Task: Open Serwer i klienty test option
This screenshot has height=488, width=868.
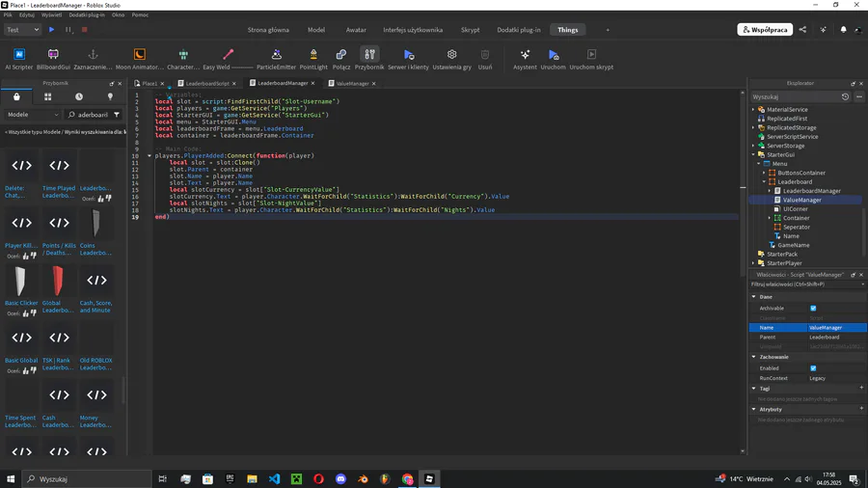Action: pos(408,58)
